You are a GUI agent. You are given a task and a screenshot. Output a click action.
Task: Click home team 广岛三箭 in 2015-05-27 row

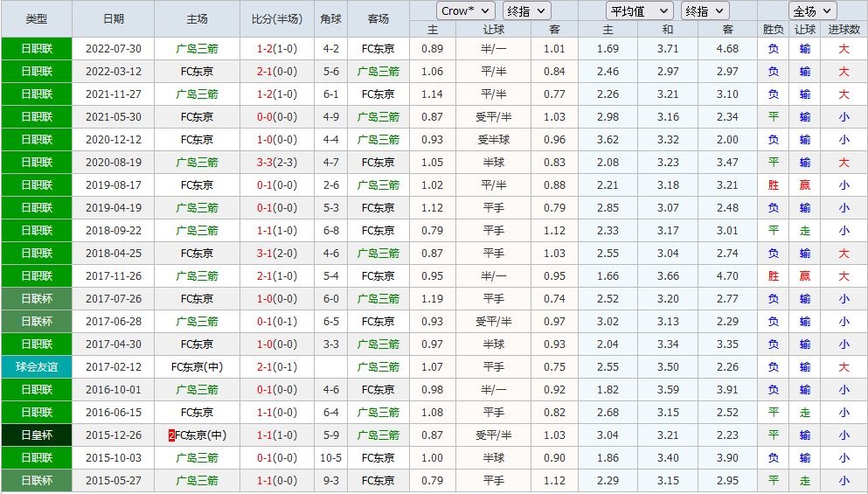click(197, 481)
